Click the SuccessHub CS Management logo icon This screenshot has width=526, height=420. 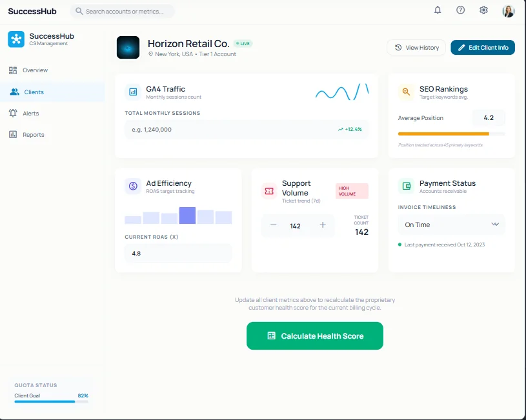16,39
